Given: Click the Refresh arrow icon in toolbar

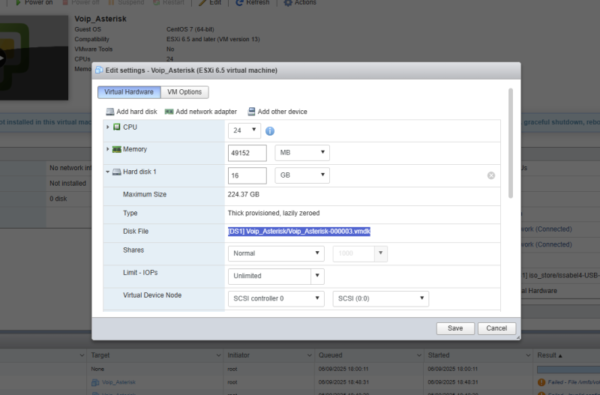Looking at the screenshot, I should [x=240, y=2].
